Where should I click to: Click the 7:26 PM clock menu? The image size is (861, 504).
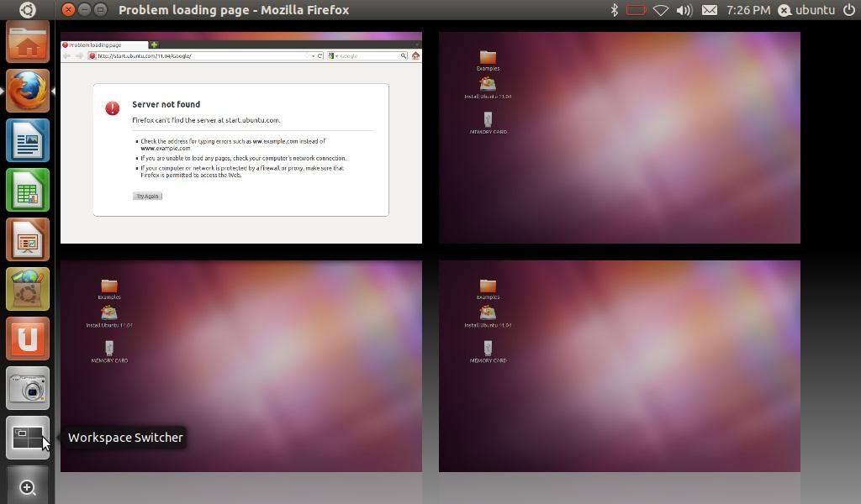748,10
